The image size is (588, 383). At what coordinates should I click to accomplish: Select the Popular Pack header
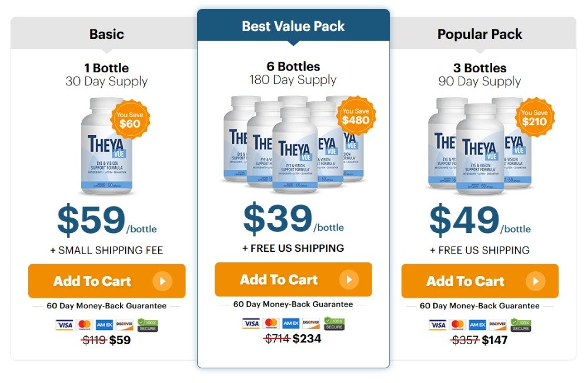pyautogui.click(x=480, y=34)
